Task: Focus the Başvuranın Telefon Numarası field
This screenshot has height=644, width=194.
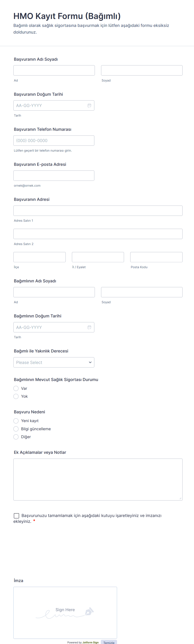Action: (x=54, y=141)
